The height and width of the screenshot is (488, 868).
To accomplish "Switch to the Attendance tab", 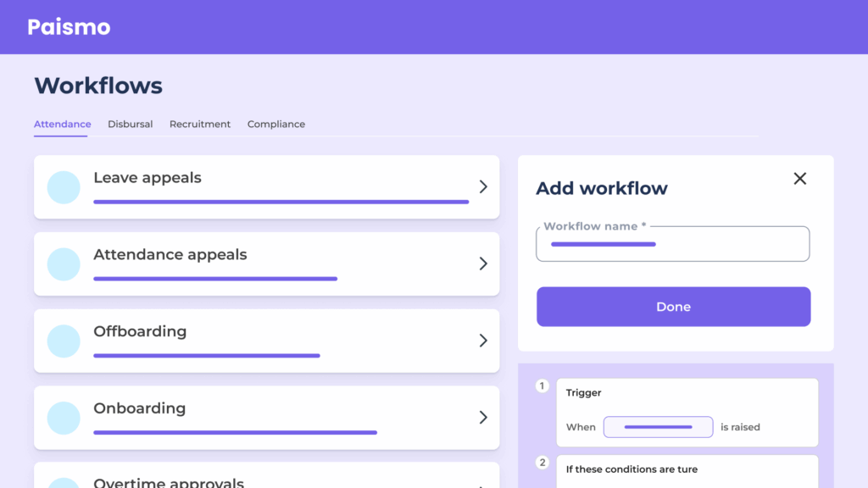I will tap(62, 125).
